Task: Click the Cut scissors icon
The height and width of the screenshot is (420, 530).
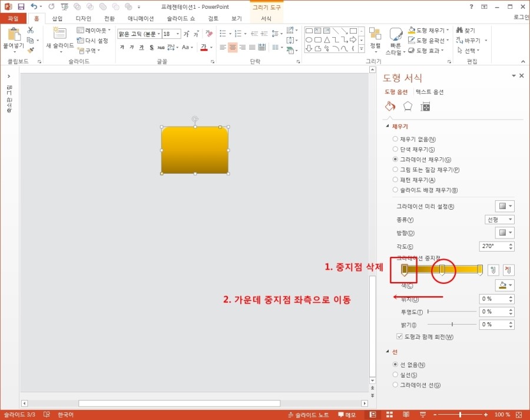Action: [x=31, y=30]
